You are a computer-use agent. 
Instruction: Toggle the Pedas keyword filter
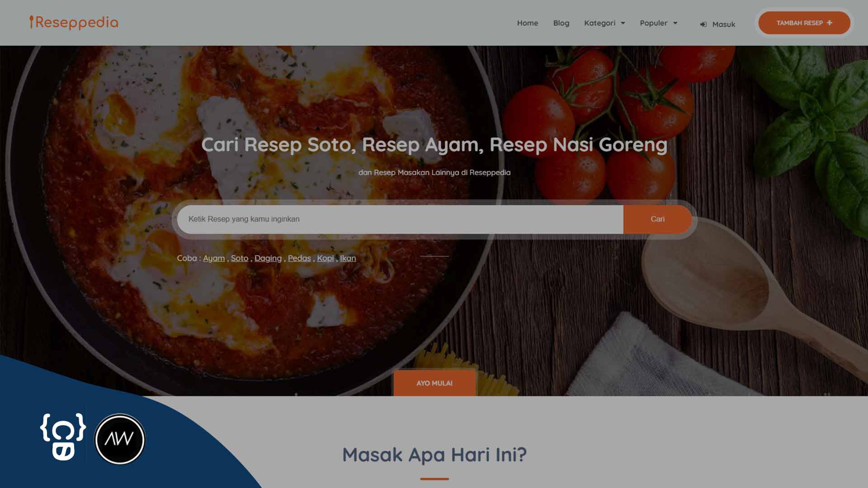299,258
